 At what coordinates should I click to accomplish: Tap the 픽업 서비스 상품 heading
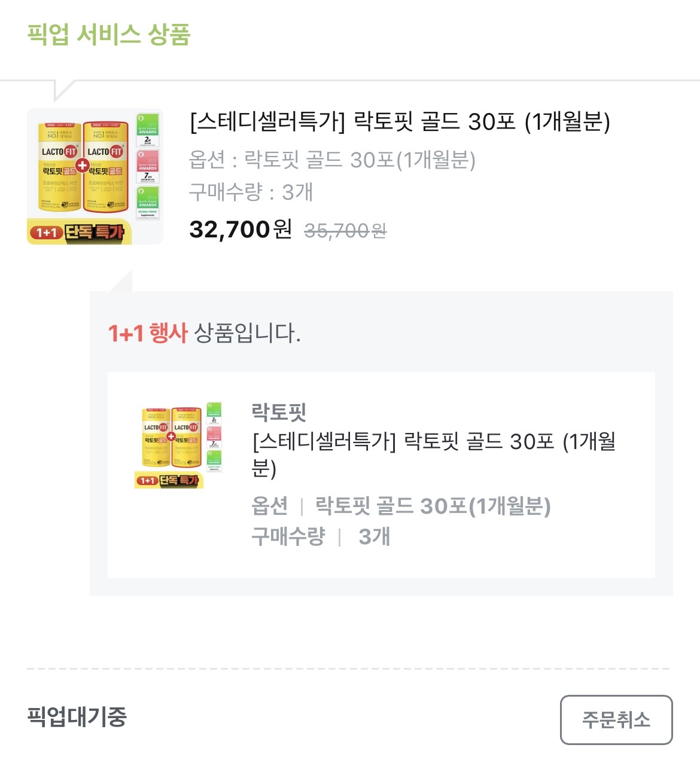pyautogui.click(x=109, y=34)
